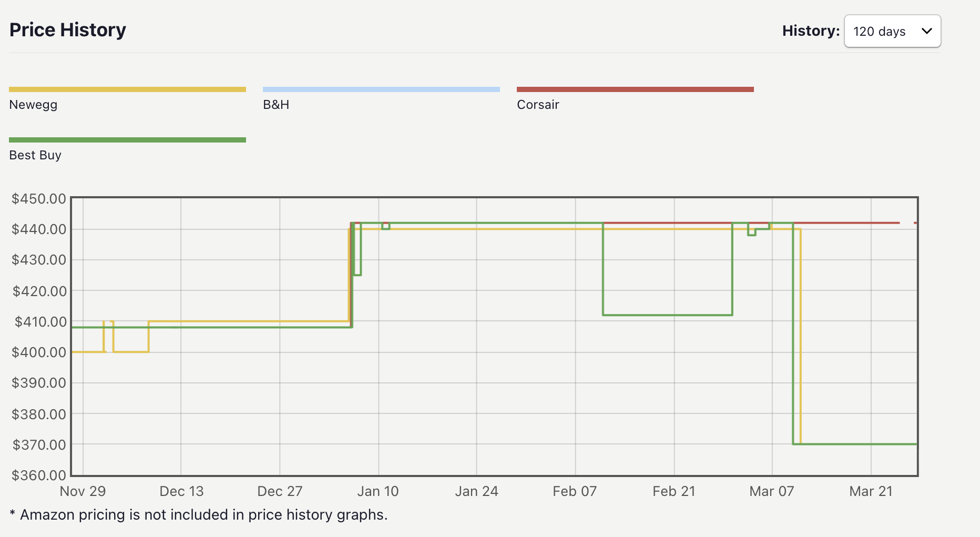Click the Jan 10 x-axis date label

[x=378, y=491]
